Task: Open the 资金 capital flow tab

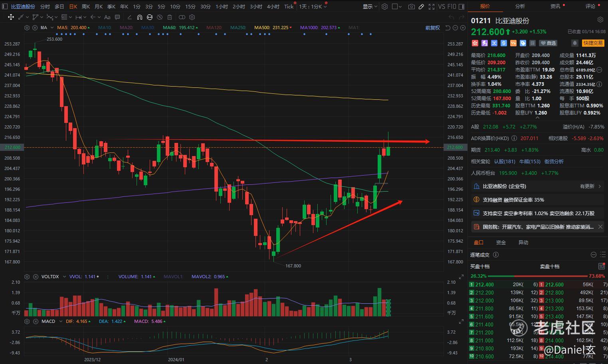Action: [x=501, y=243]
